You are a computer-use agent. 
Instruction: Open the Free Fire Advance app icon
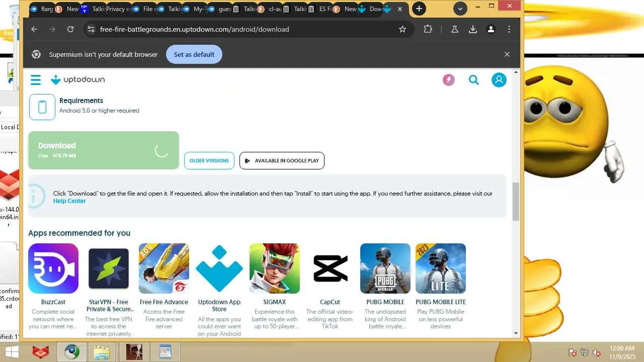point(164,268)
